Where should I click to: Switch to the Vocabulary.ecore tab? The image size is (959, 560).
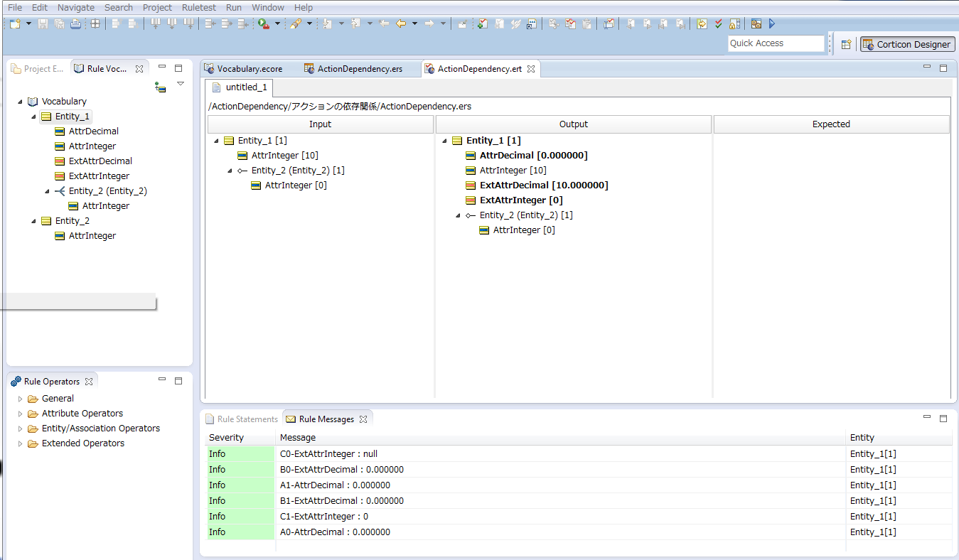[x=243, y=69]
